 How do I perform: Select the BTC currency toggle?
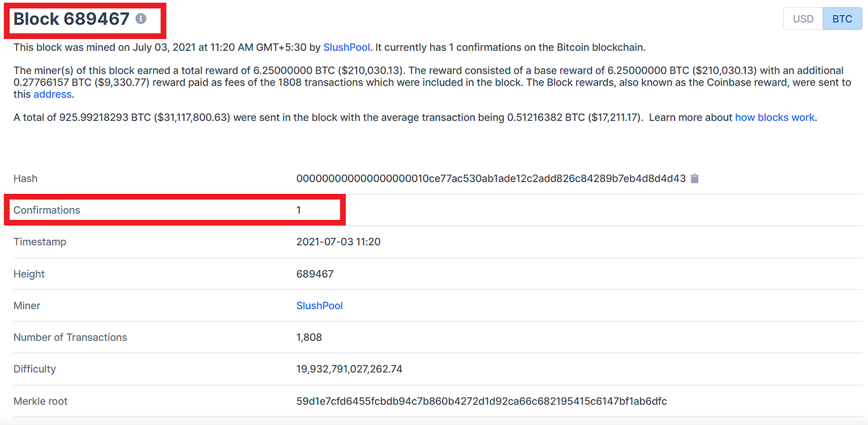842,19
